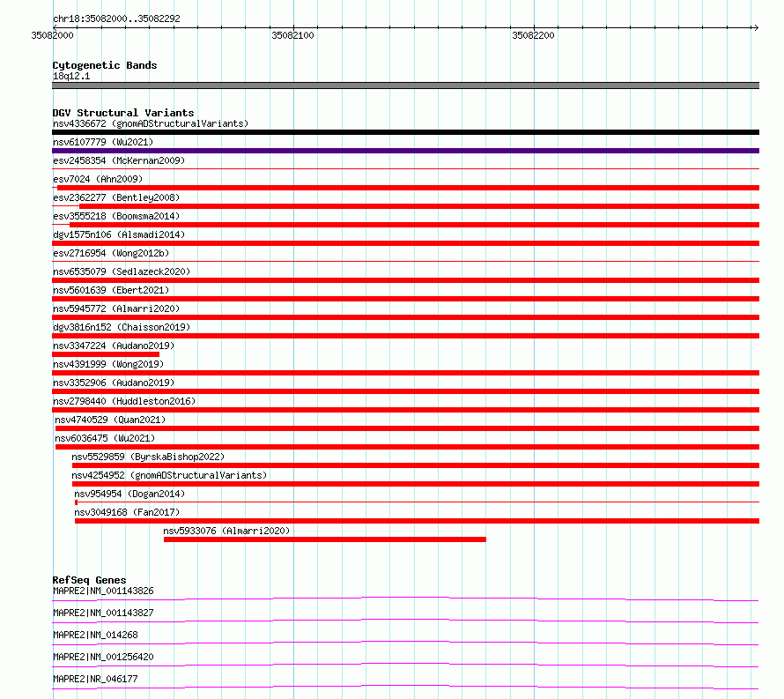The image size is (784, 699).
Task: Select the Cytogenetic Bands track heading
Action: [x=105, y=65]
